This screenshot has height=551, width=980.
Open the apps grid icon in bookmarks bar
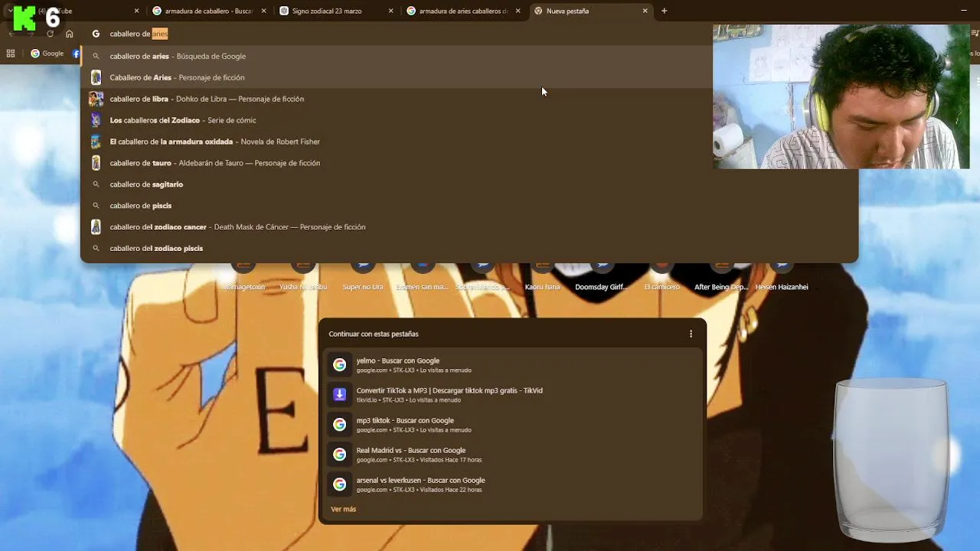[x=11, y=54]
